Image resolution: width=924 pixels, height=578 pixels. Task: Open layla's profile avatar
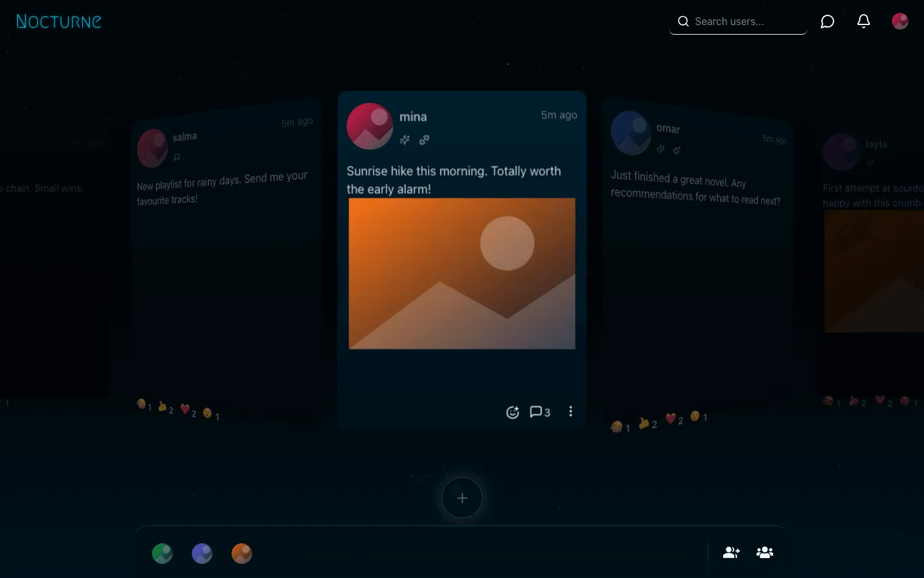(x=841, y=152)
